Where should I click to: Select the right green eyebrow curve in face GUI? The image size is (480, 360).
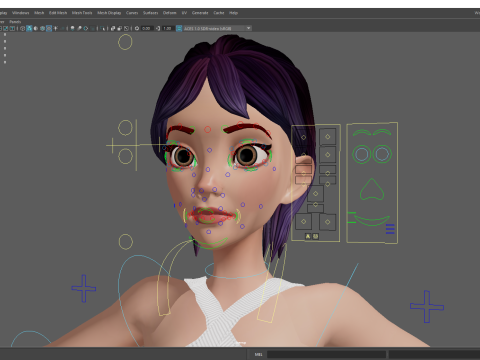click(x=382, y=132)
